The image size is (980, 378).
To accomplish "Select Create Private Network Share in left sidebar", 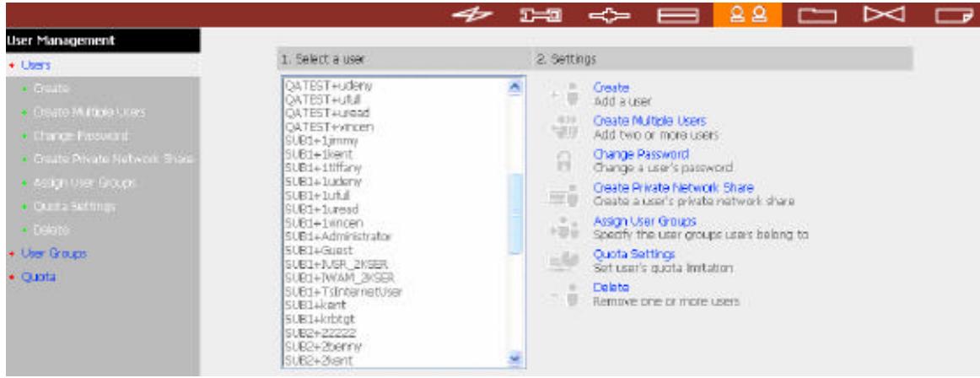I will coord(114,159).
